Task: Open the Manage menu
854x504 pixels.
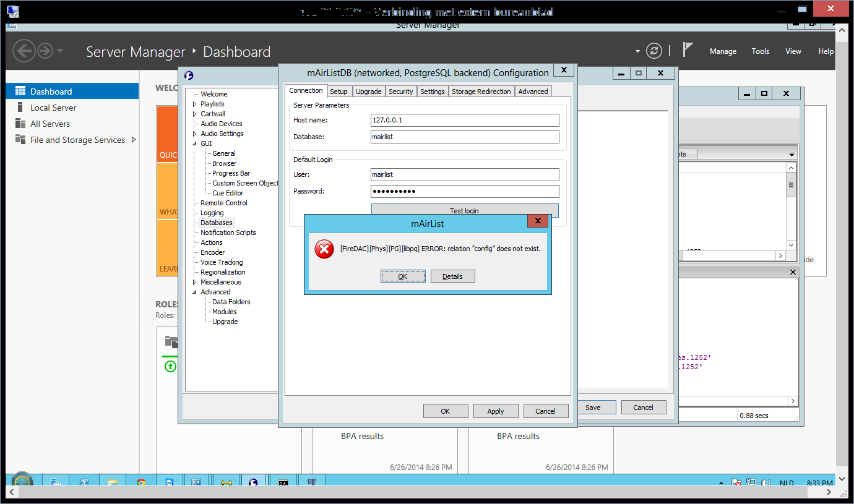Action: coord(723,51)
